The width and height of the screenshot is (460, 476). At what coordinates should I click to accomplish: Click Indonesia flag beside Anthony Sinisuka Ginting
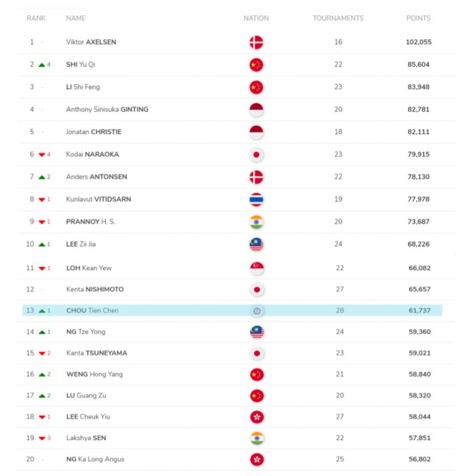coord(256,109)
